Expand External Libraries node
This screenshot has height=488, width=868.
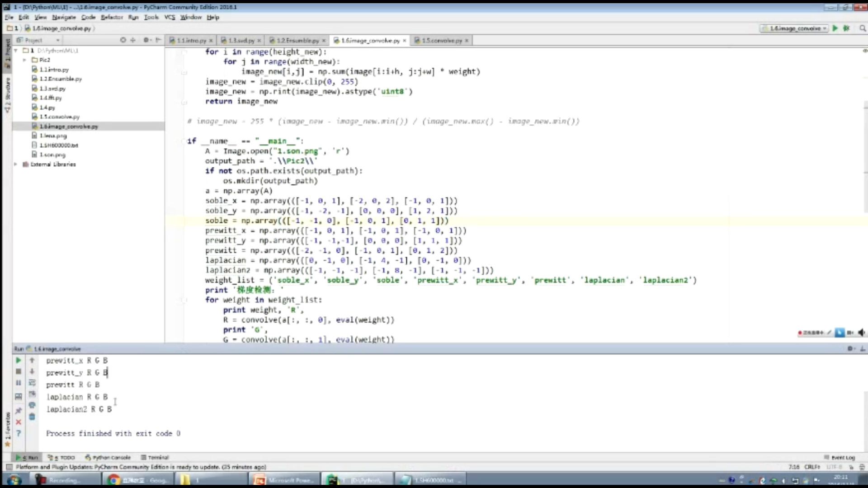(x=16, y=164)
